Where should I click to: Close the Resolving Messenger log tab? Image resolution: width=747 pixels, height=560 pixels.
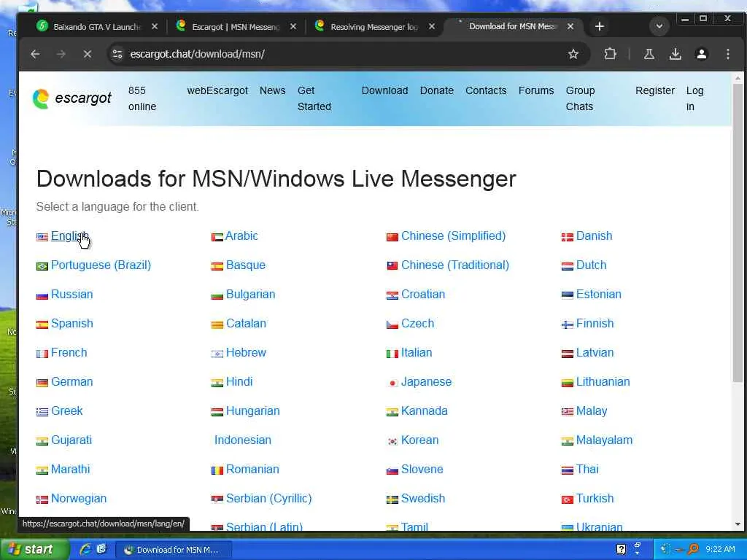432,27
